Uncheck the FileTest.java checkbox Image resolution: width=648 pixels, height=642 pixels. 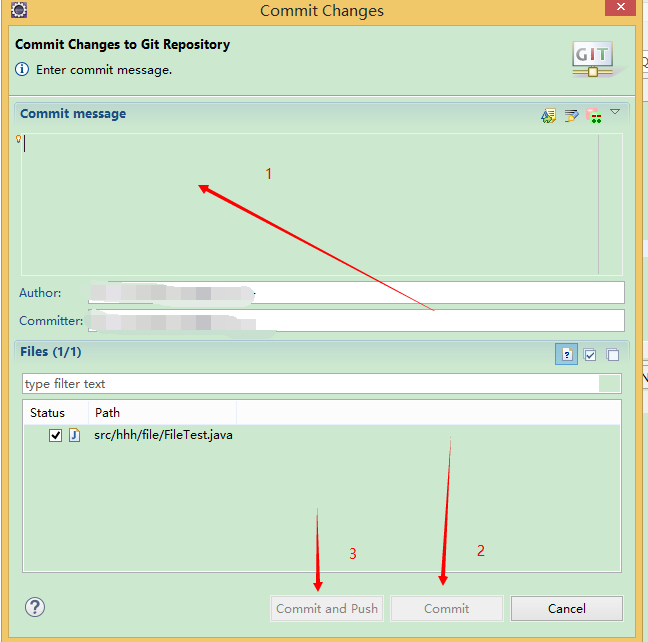pyautogui.click(x=55, y=435)
